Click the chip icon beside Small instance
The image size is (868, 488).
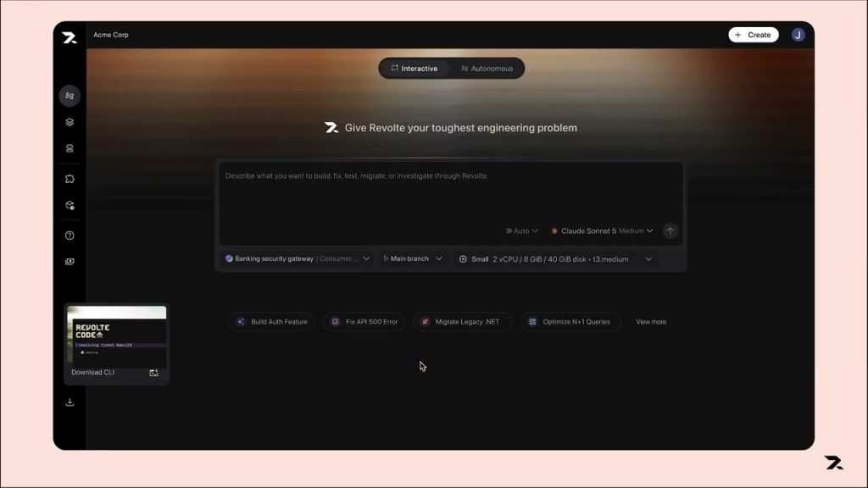(x=463, y=259)
